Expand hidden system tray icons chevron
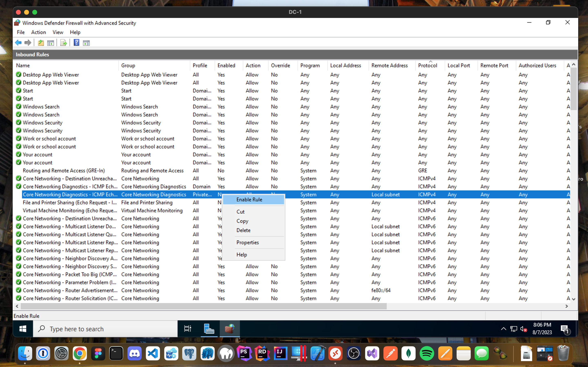 [x=503, y=329]
